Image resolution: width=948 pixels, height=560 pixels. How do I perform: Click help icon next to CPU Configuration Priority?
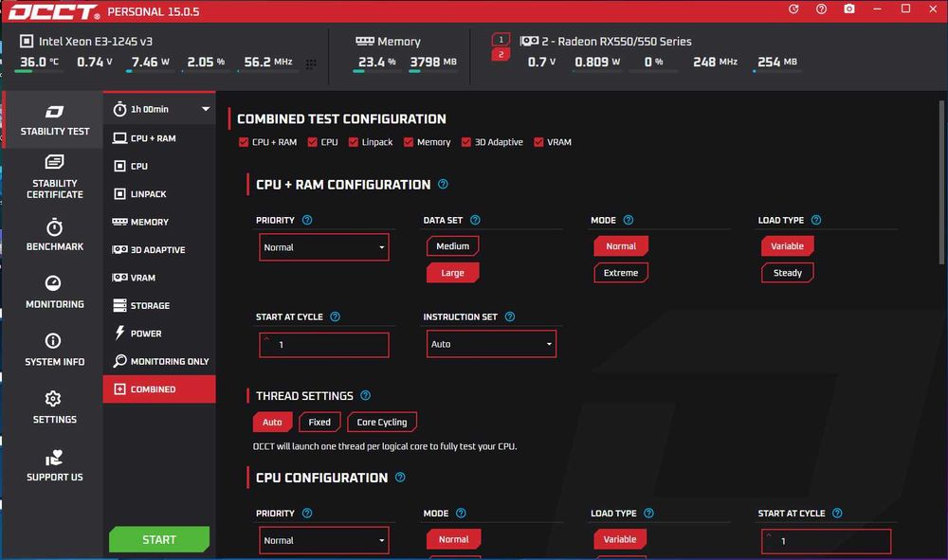point(307,513)
